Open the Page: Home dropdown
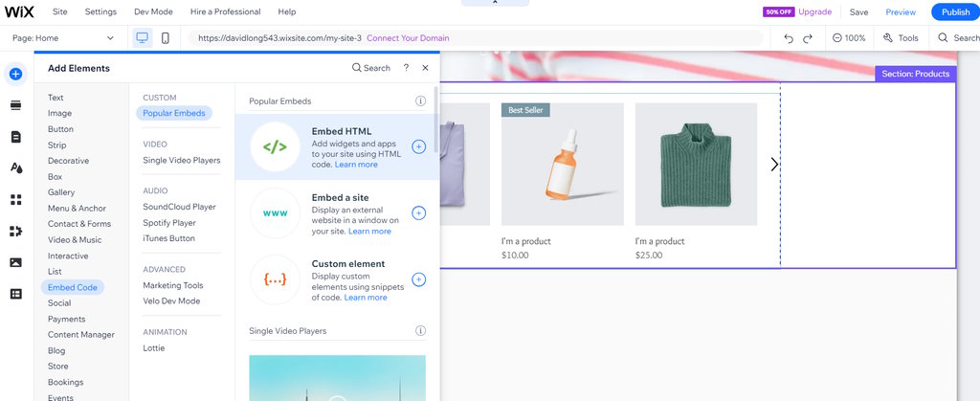Viewport: 980px width, 401px height. tap(63, 38)
